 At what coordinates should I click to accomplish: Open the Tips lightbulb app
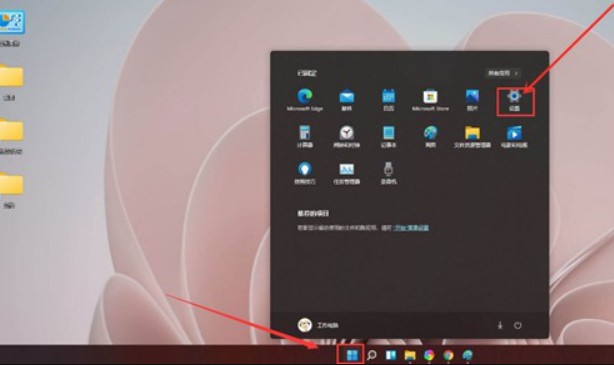pyautogui.click(x=305, y=173)
